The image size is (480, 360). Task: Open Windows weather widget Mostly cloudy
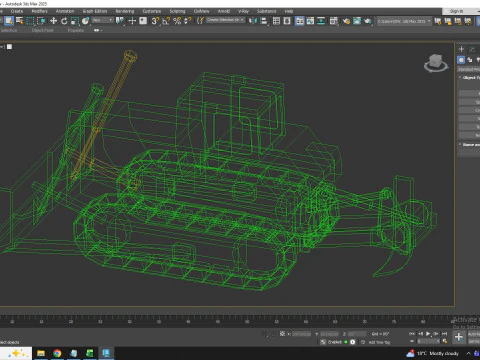click(432, 353)
